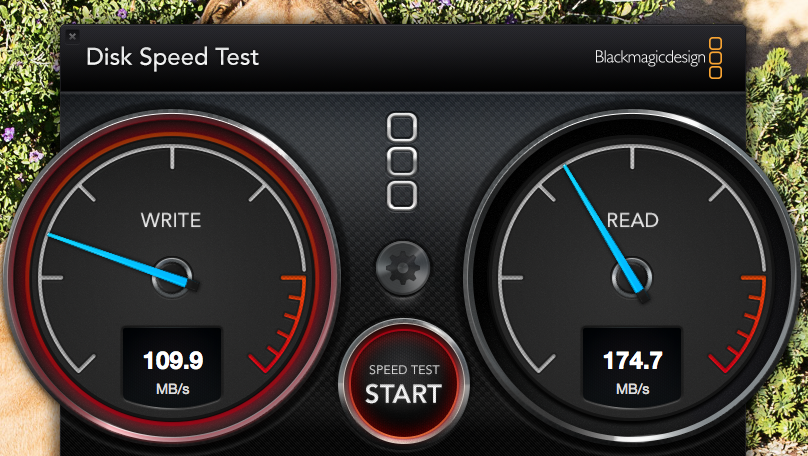Click the write gauge needle hub
Image resolution: width=808 pixels, height=456 pixels.
click(x=172, y=277)
